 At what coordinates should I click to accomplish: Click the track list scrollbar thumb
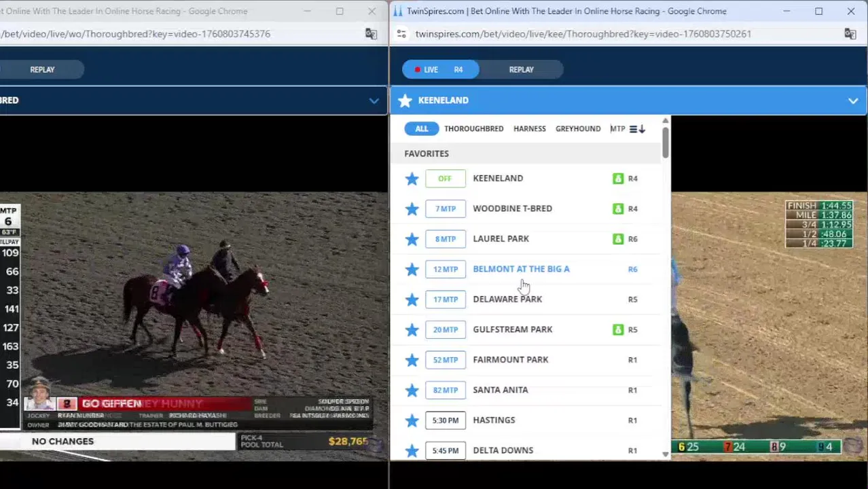click(666, 143)
